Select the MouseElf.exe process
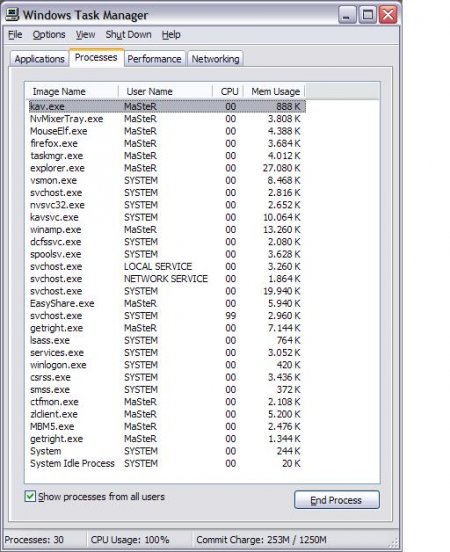The height and width of the screenshot is (552, 450). [167, 131]
